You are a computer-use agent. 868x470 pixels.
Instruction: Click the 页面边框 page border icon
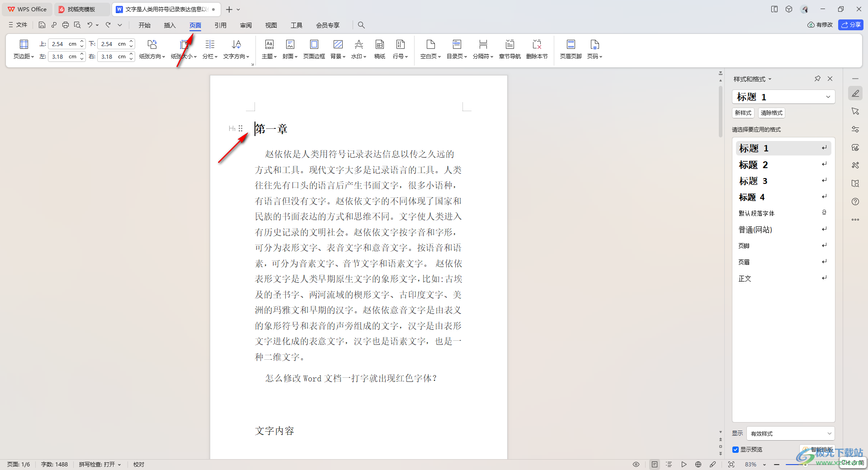click(x=314, y=44)
